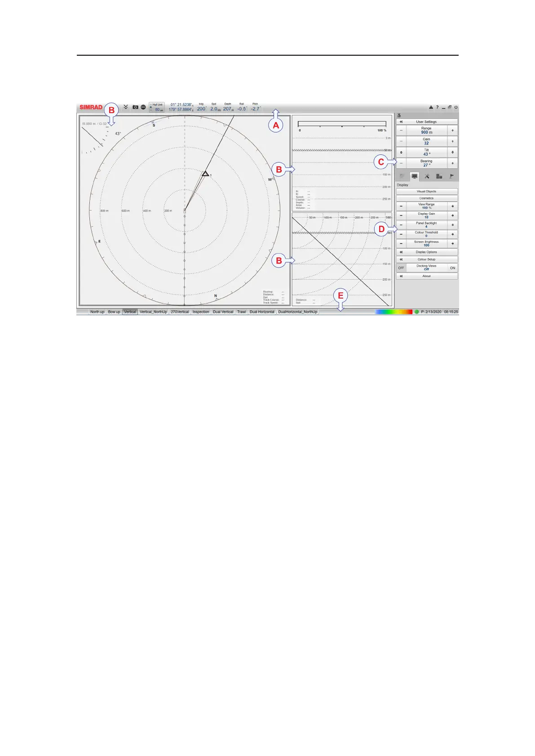Click the 0–100 % scale bar in upper view
This screenshot has width=535, height=756.
point(342,124)
